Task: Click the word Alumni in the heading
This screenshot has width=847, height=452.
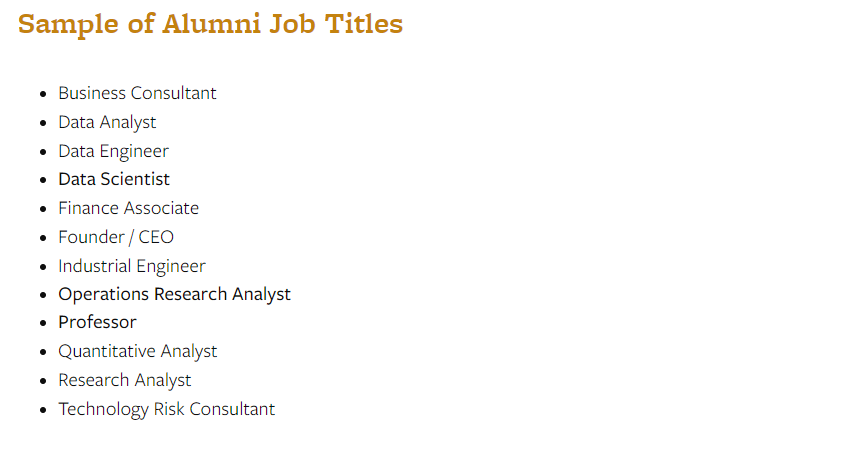Action: [212, 24]
